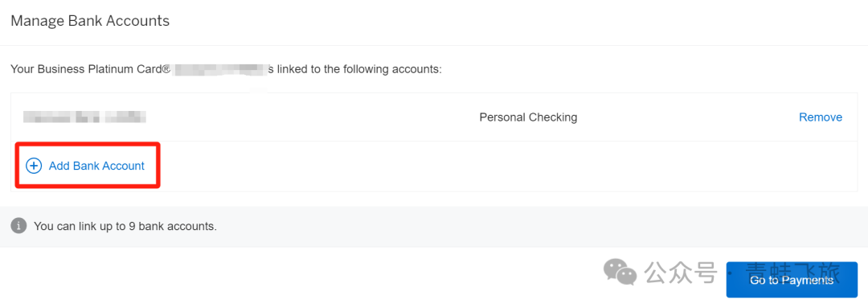868x308 pixels.
Task: Click the blurred card number
Action: (x=219, y=70)
